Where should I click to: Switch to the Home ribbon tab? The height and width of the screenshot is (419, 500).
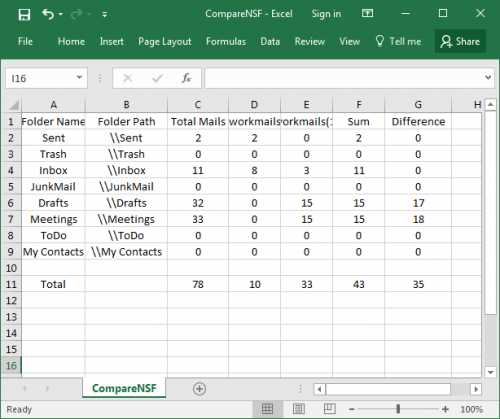click(x=71, y=41)
